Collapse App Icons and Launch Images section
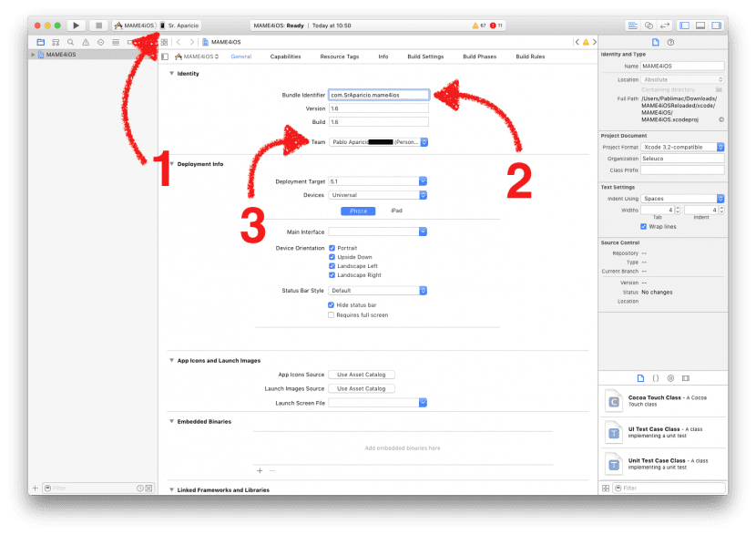This screenshot has height=535, width=756. pos(171,360)
